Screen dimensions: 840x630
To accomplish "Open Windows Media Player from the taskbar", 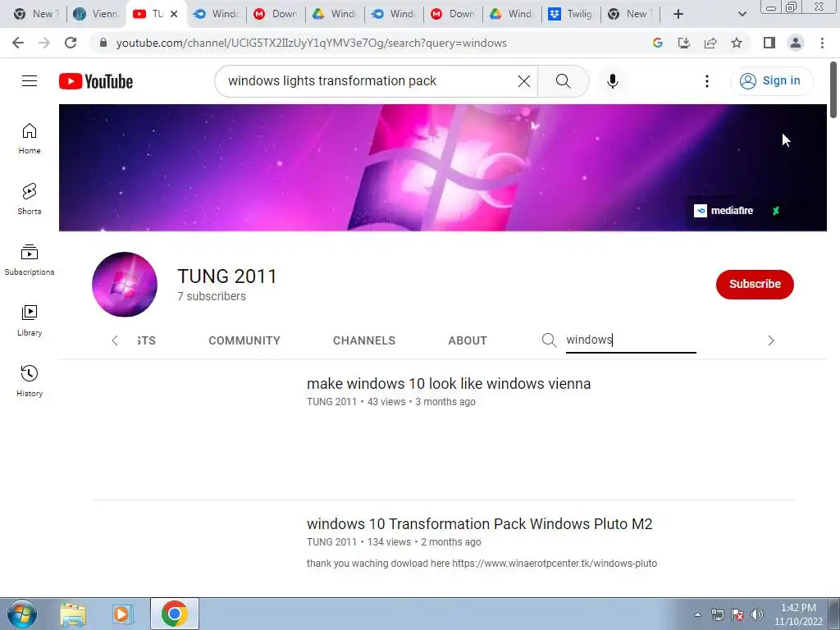I will click(123, 614).
